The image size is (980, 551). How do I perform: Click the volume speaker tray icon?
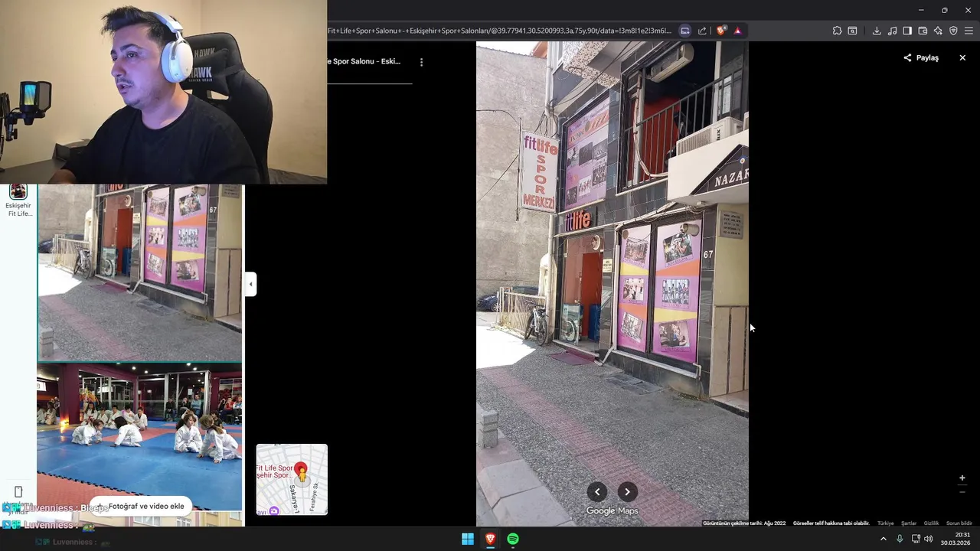tap(929, 539)
